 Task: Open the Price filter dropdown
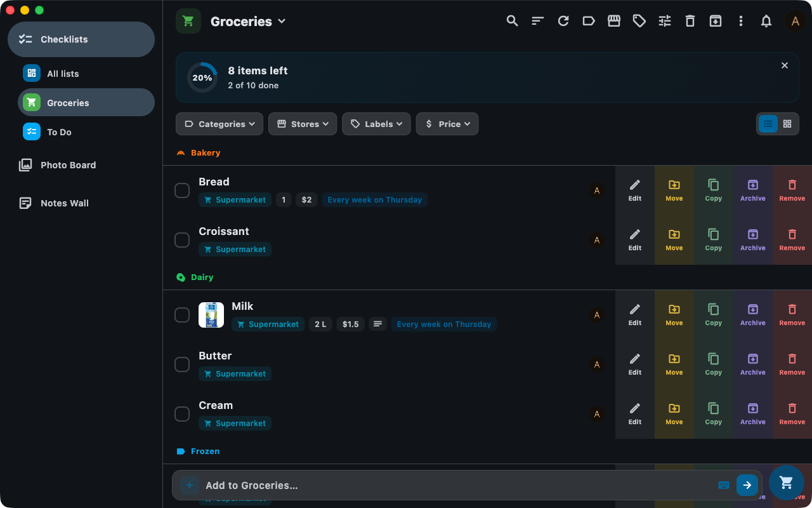[x=447, y=124]
